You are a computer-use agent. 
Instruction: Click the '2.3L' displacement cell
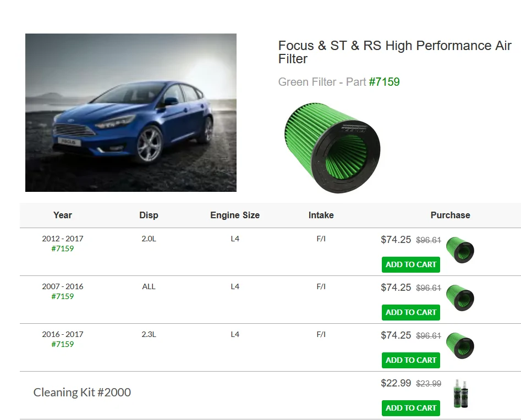pos(149,334)
